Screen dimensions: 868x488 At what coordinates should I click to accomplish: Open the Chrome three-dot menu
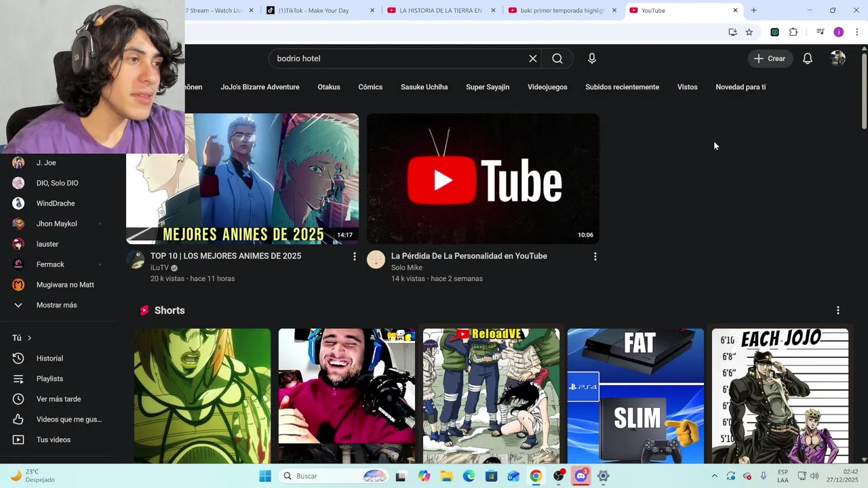pos(857,32)
